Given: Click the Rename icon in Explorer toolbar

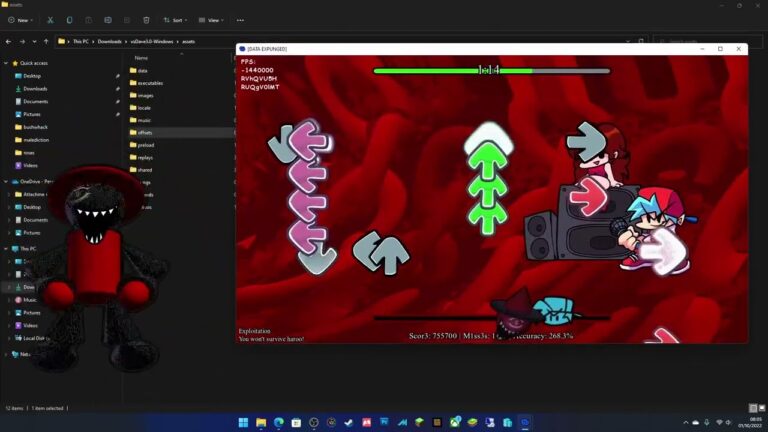Looking at the screenshot, I should pos(108,20).
